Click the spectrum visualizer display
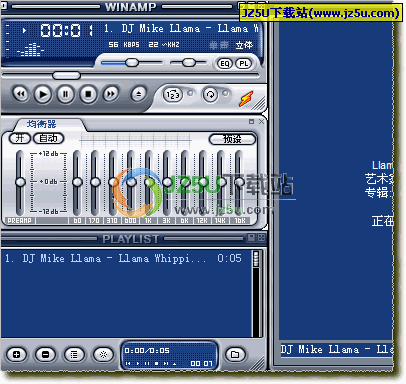The height and width of the screenshot is (384, 406). [x=31, y=50]
